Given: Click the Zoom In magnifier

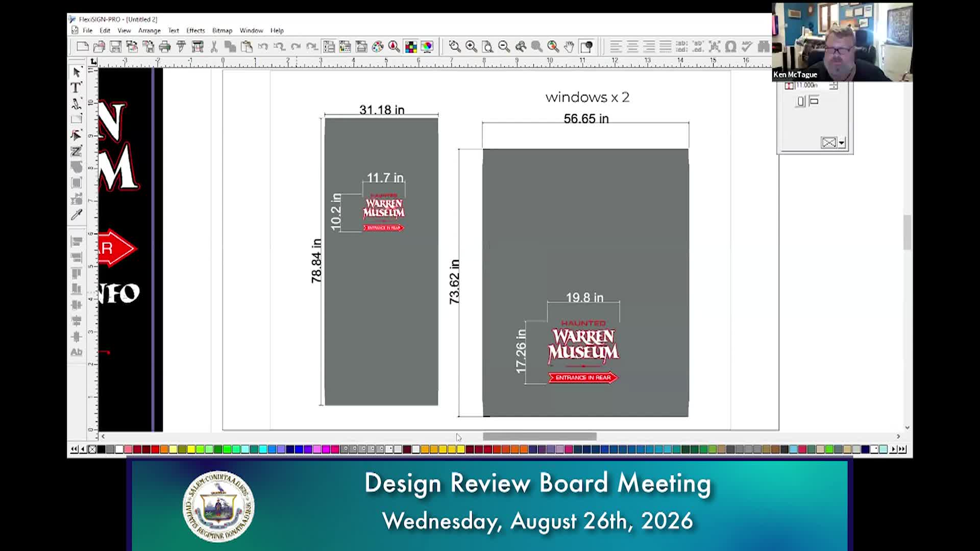Looking at the screenshot, I should (x=471, y=47).
